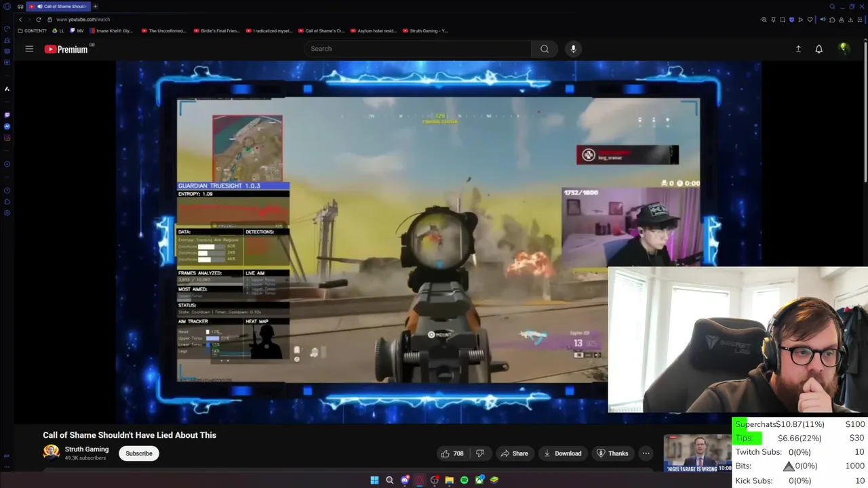The height and width of the screenshot is (488, 868).
Task: Open more actions ellipsis menu
Action: tap(646, 453)
